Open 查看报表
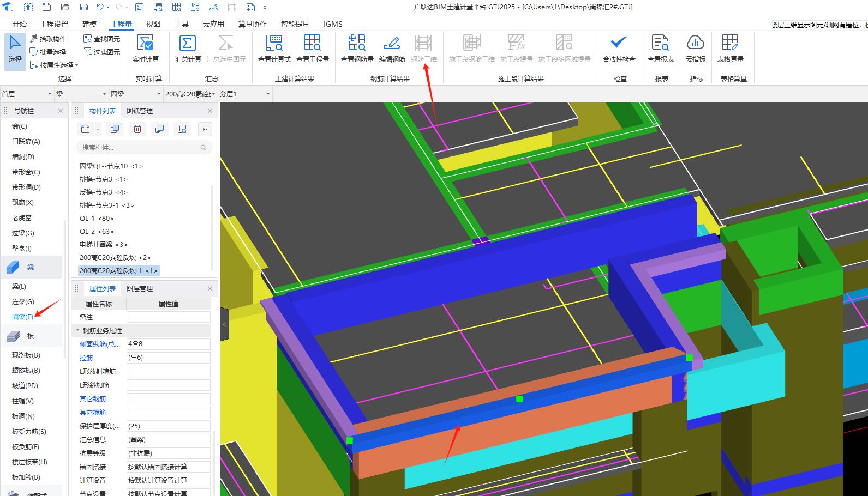The image size is (868, 496). pyautogui.click(x=661, y=49)
